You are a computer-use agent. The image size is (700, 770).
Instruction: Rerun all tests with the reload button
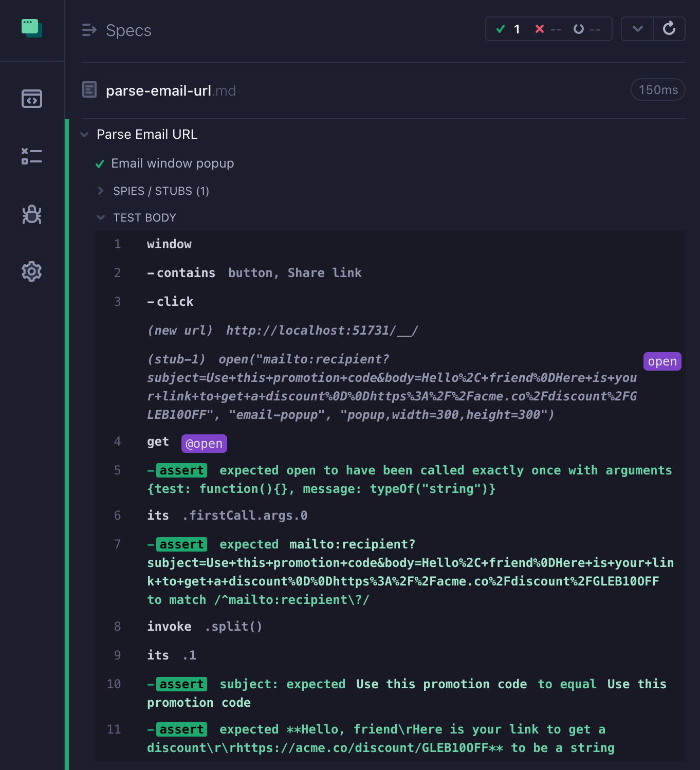tap(669, 29)
